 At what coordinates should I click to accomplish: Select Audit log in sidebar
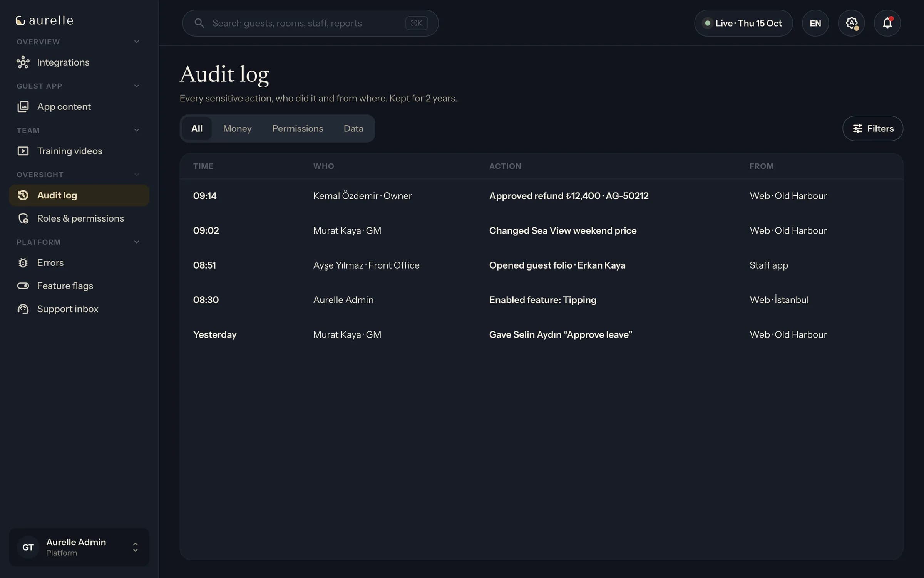tap(79, 195)
